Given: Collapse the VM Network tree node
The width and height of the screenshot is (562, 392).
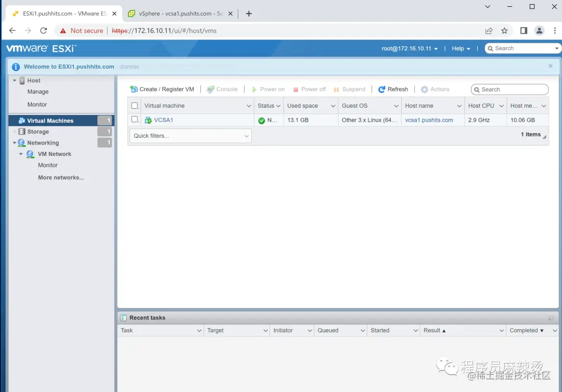Looking at the screenshot, I should coord(21,154).
